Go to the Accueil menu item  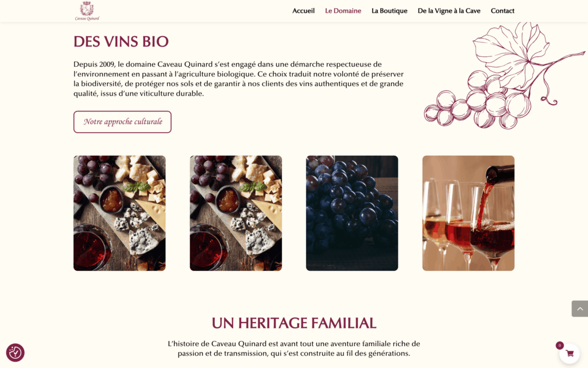coord(303,11)
